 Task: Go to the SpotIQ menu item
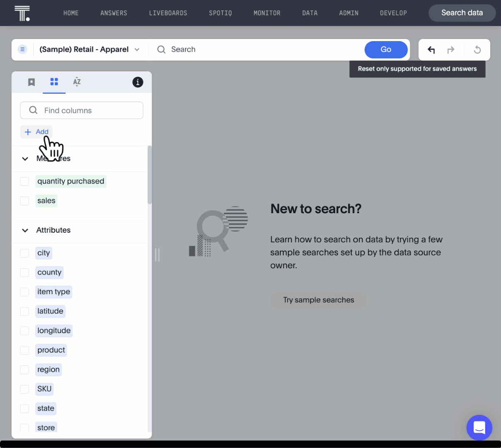[x=220, y=13]
